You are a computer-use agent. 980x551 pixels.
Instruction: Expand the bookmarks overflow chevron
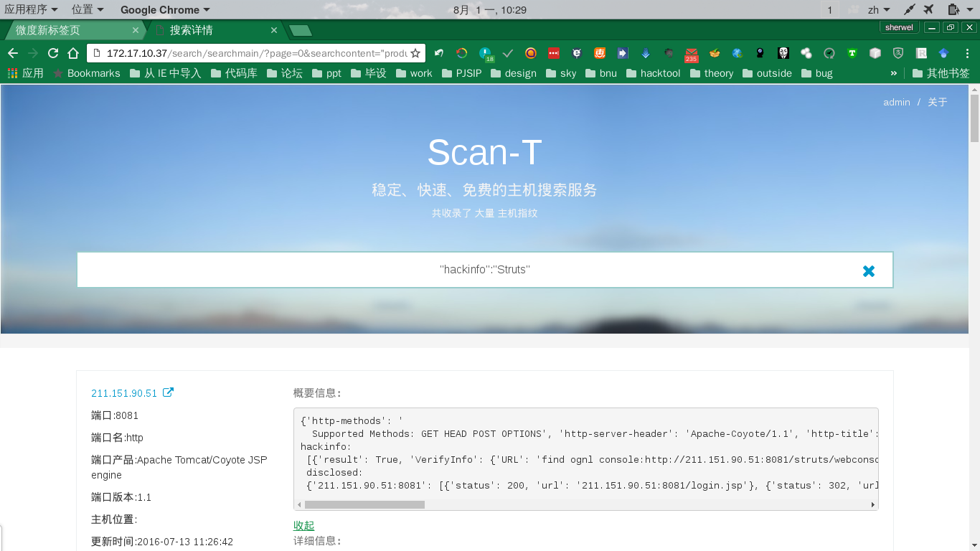893,72
